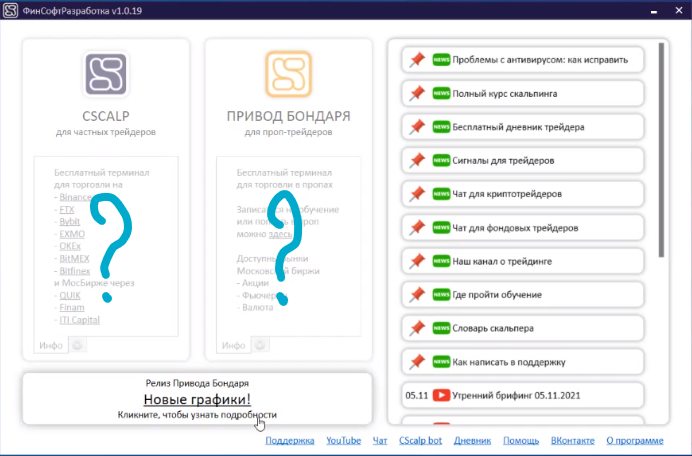Open the Чат footer link
Viewport: 692px width, 456px height.
[x=380, y=441]
